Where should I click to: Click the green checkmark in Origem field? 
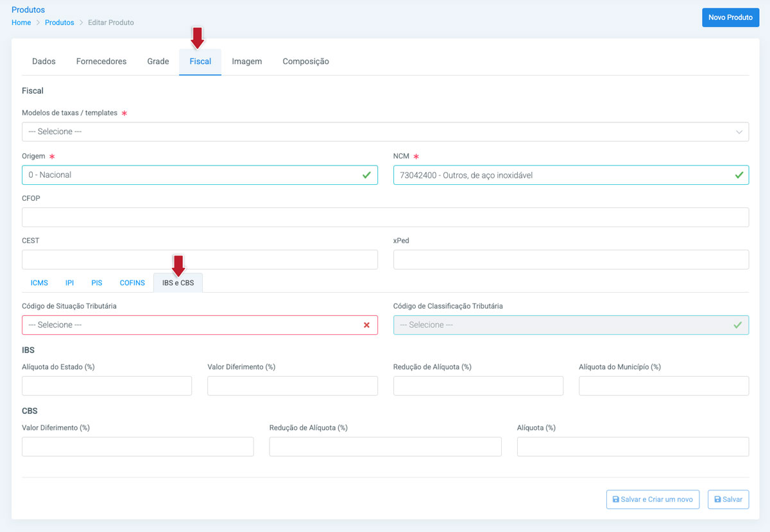tap(366, 175)
